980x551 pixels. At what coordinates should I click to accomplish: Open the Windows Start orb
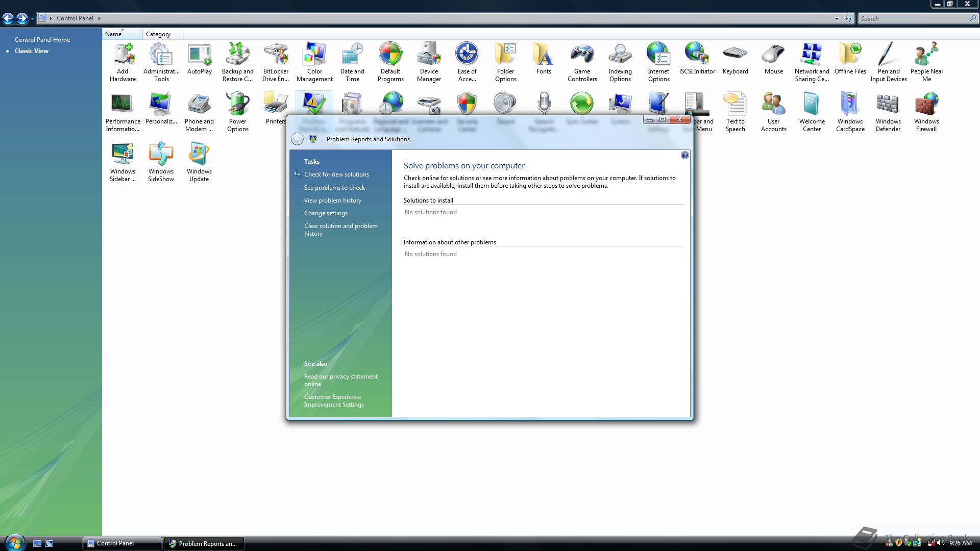click(14, 542)
